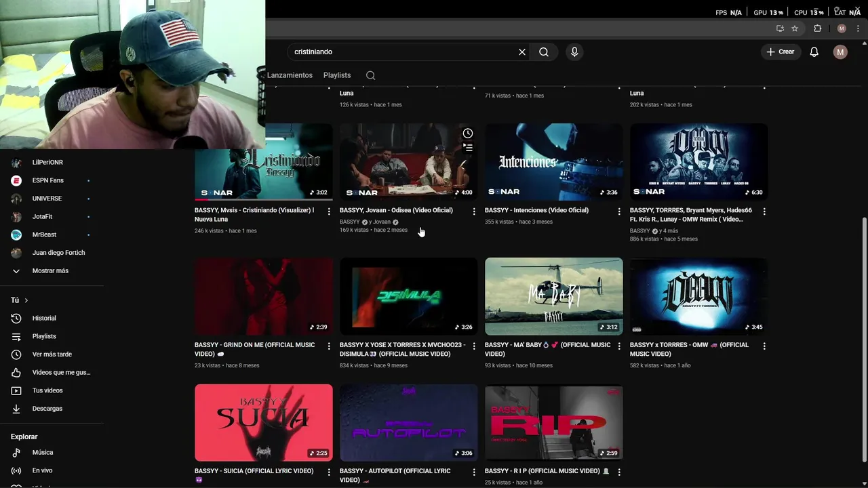Play the OMW Remix thumbnail
Viewport: 868px width, 488px height.
point(698,162)
